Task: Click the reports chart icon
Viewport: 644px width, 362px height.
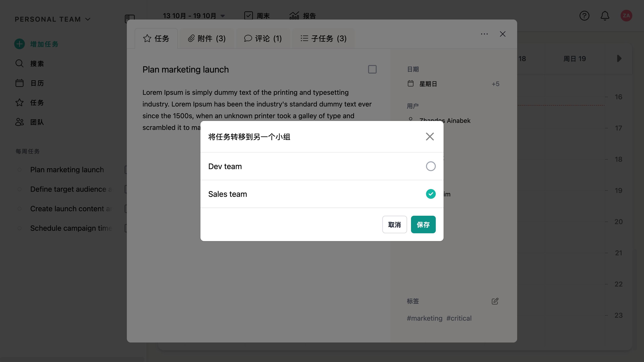Action: 294,16
